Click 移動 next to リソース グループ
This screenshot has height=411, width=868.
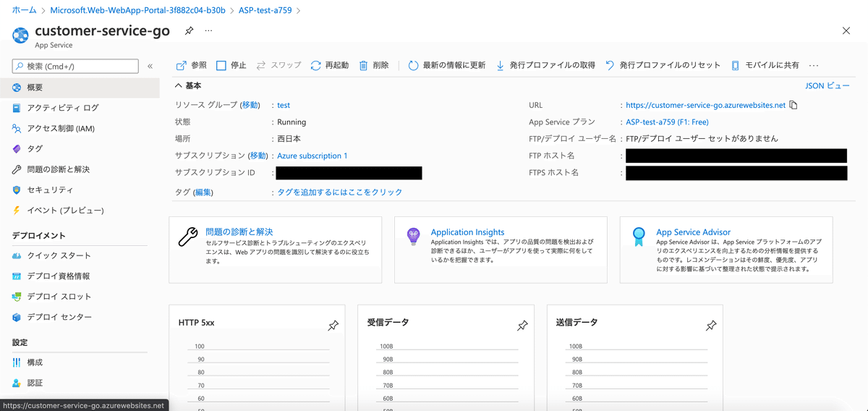click(250, 105)
